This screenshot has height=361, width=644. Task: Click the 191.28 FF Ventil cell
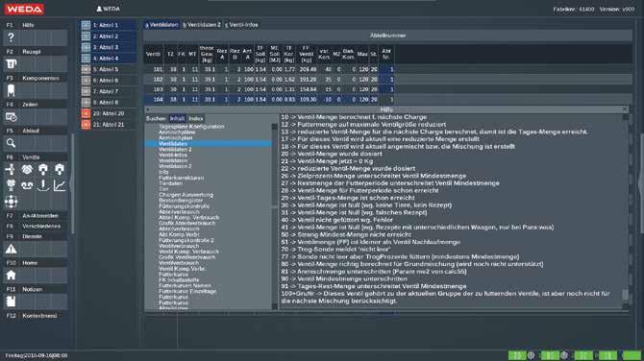tap(308, 80)
